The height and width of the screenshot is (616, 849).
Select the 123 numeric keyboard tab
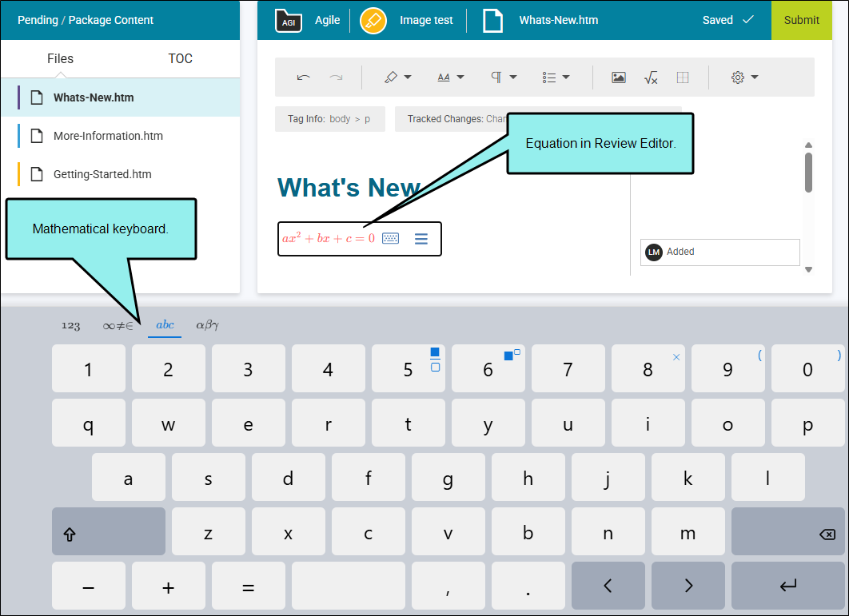click(x=71, y=325)
